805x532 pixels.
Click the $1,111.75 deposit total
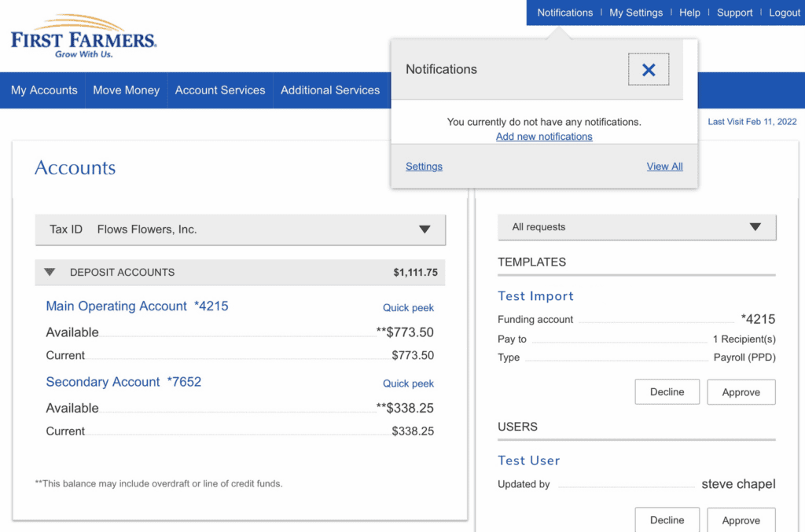(x=415, y=273)
